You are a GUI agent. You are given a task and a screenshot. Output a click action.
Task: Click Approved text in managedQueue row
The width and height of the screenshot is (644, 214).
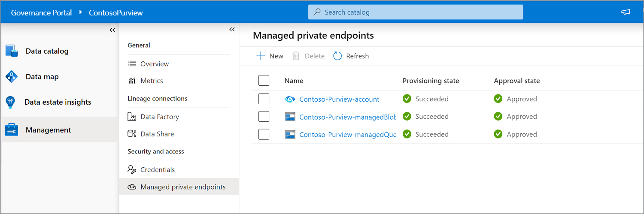pos(522,134)
